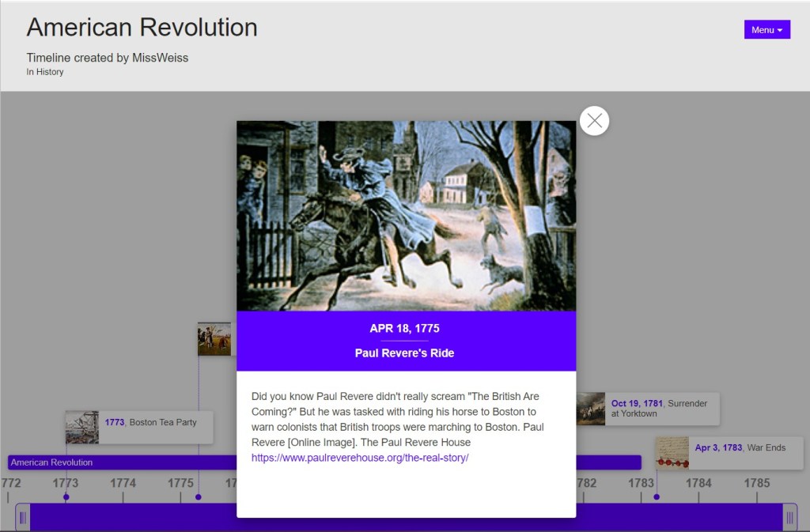Select the Boston Tea Party thumbnail image
Viewport: 810px width, 532px height.
(x=82, y=427)
